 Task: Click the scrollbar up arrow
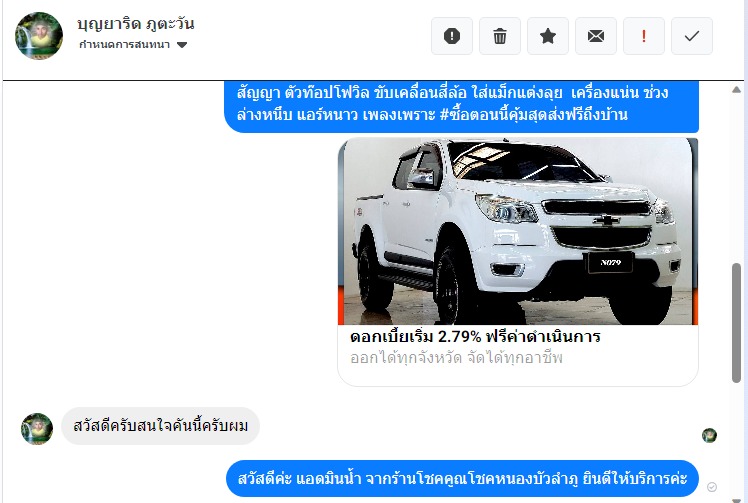[737, 89]
